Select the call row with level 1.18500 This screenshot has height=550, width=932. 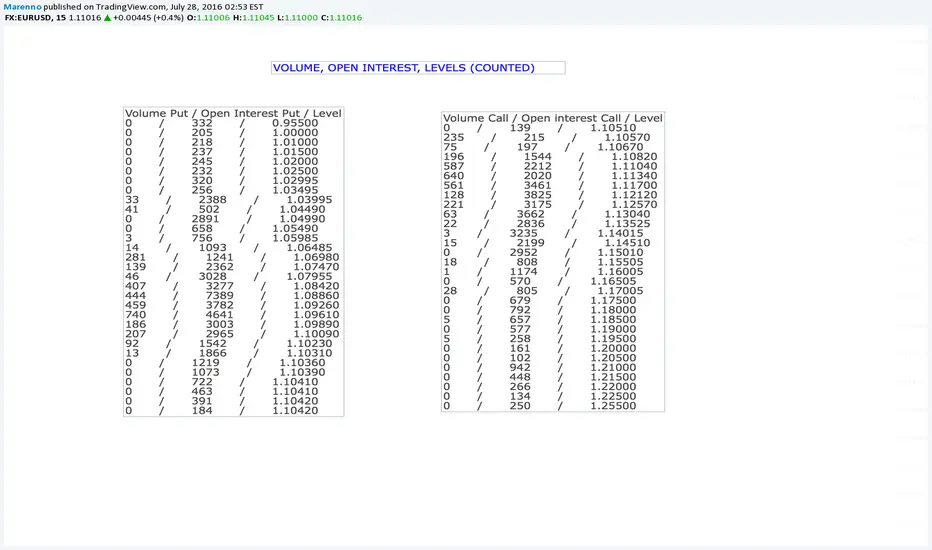540,319
